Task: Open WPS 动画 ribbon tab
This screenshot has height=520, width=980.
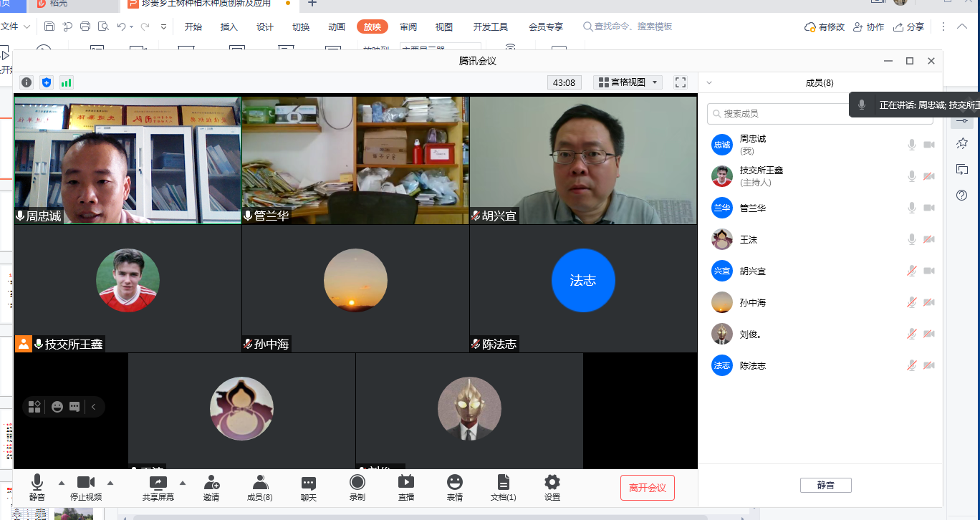Action: 337,27
